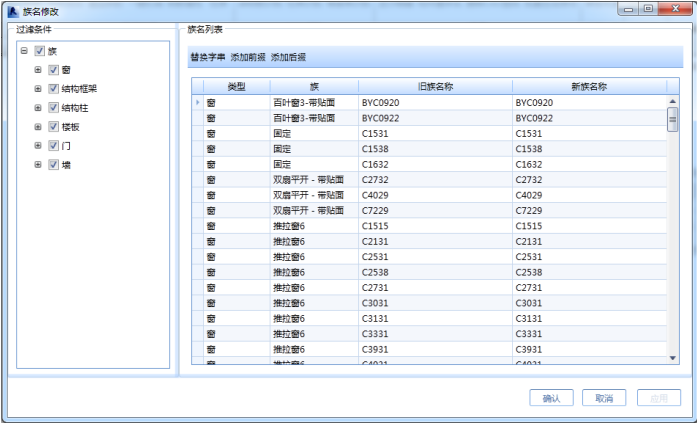
Task: Edit new family name cell C4029
Action: coord(589,195)
